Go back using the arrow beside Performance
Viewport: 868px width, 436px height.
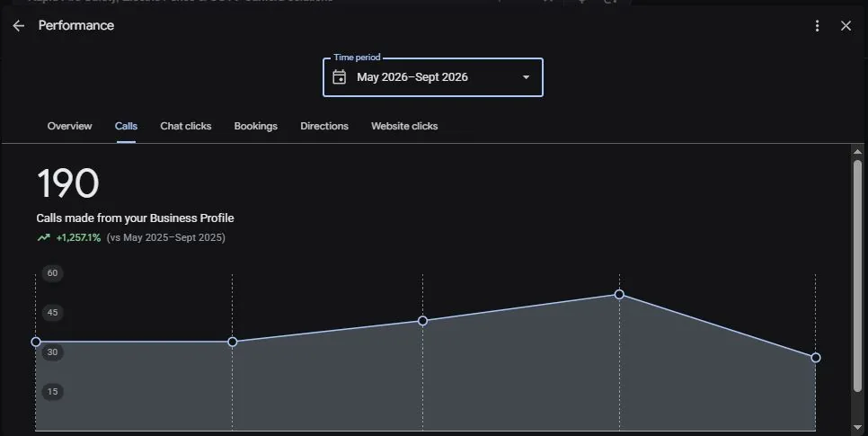(x=18, y=25)
